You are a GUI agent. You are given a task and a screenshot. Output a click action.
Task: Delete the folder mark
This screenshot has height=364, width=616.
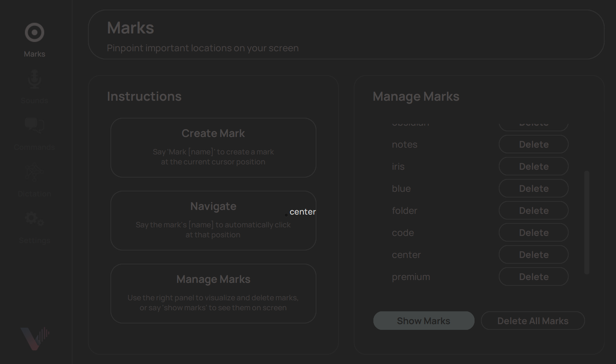[533, 210]
